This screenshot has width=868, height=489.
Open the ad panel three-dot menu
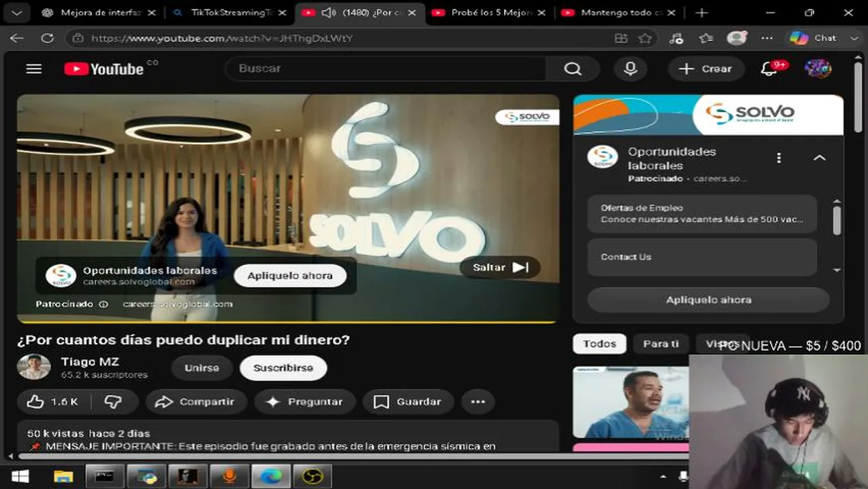coord(779,158)
